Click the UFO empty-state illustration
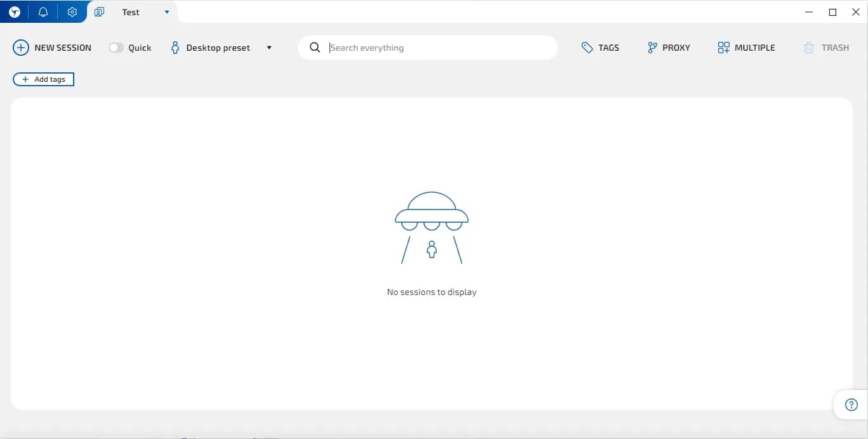 (432, 228)
